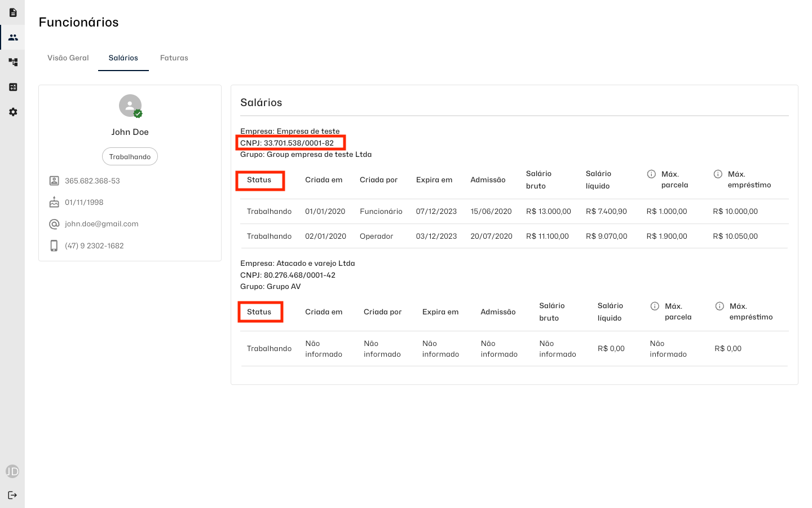The height and width of the screenshot is (508, 812).
Task: Open the documents page from sidebar
Action: tap(12, 12)
